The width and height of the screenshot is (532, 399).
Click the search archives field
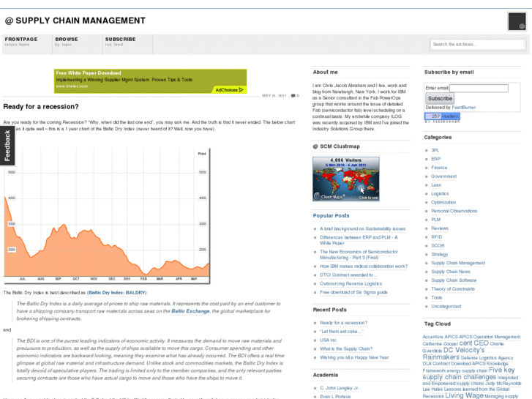[x=476, y=45]
